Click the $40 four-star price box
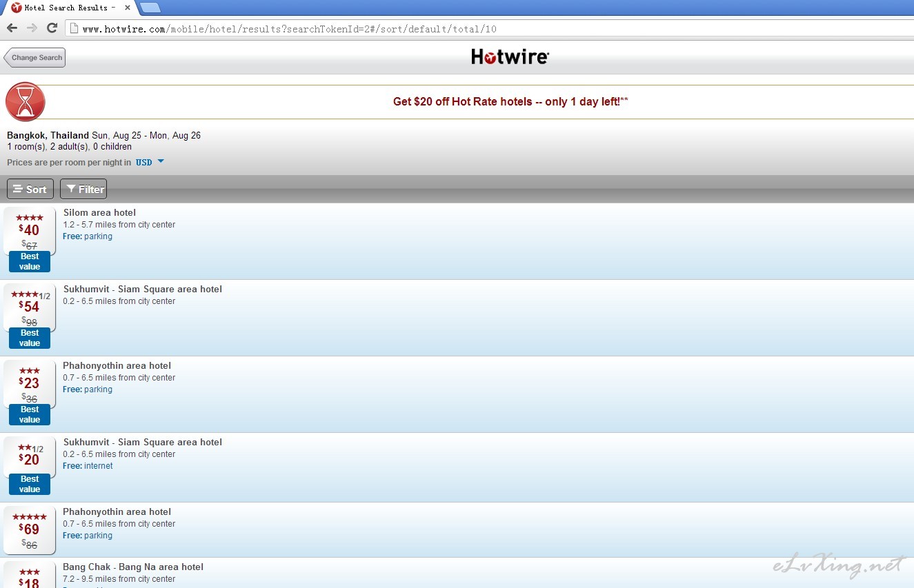Image resolution: width=914 pixels, height=588 pixels. point(30,230)
